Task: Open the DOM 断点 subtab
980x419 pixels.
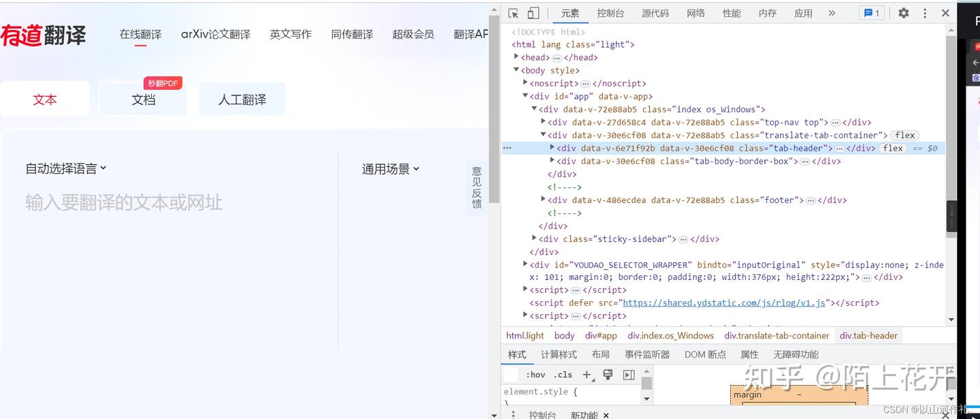Action: click(705, 354)
